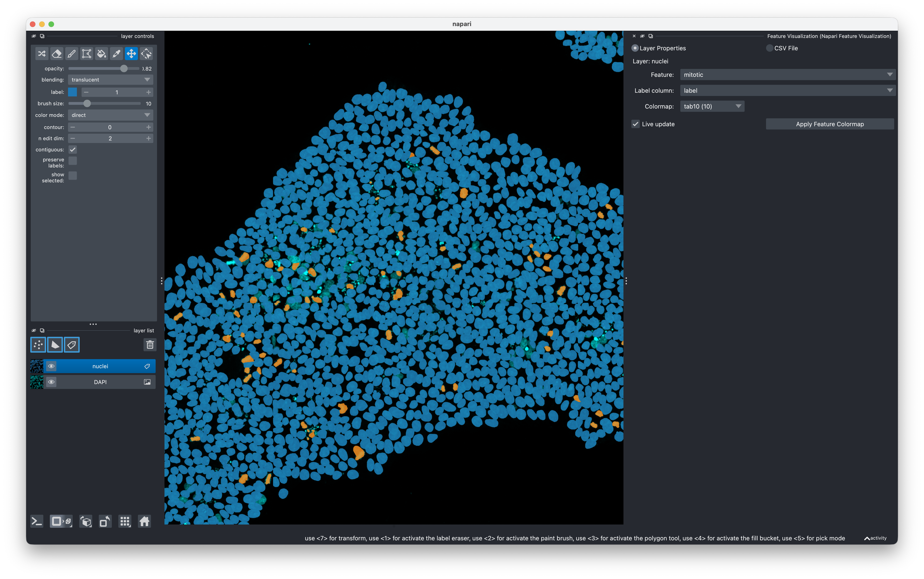Viewport: 924px width, 579px height.
Task: Click the nuclei layer thumbnail
Action: (37, 366)
